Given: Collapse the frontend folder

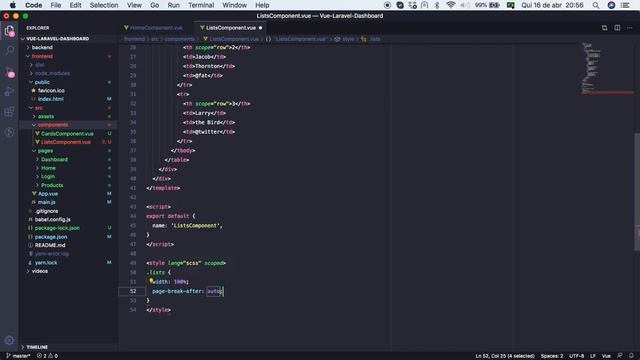Looking at the screenshot, I should pos(42,56).
